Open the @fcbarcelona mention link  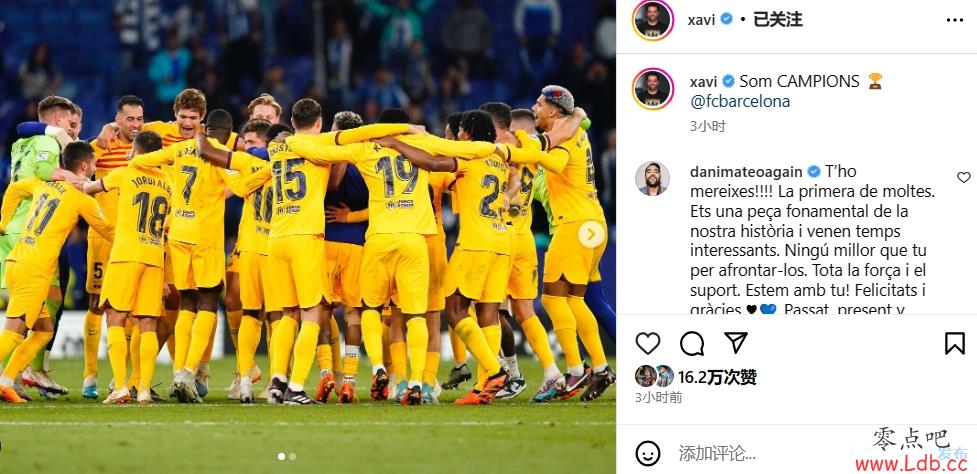740,102
